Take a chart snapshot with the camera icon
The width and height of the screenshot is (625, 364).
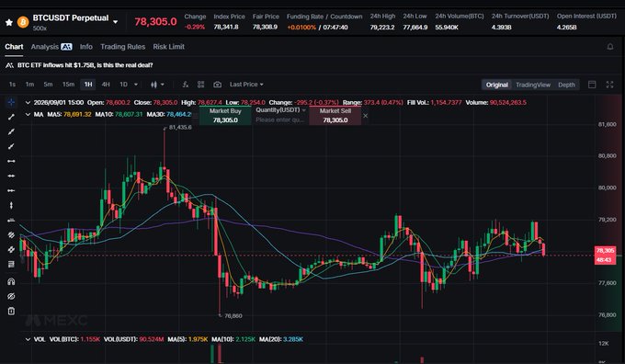pos(217,85)
